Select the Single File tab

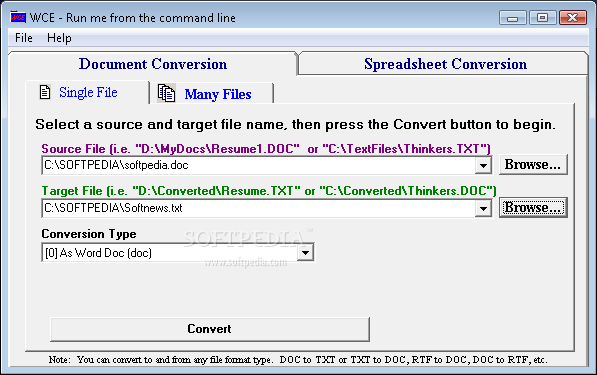pyautogui.click(x=88, y=92)
